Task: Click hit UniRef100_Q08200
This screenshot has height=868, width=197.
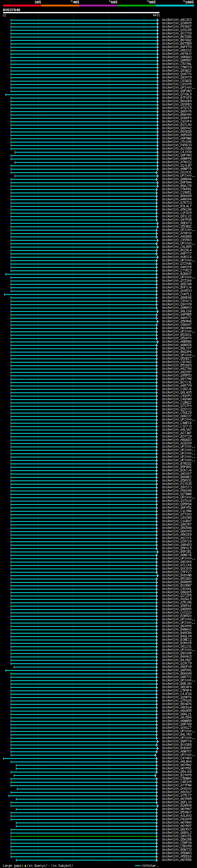Action: 177,789
